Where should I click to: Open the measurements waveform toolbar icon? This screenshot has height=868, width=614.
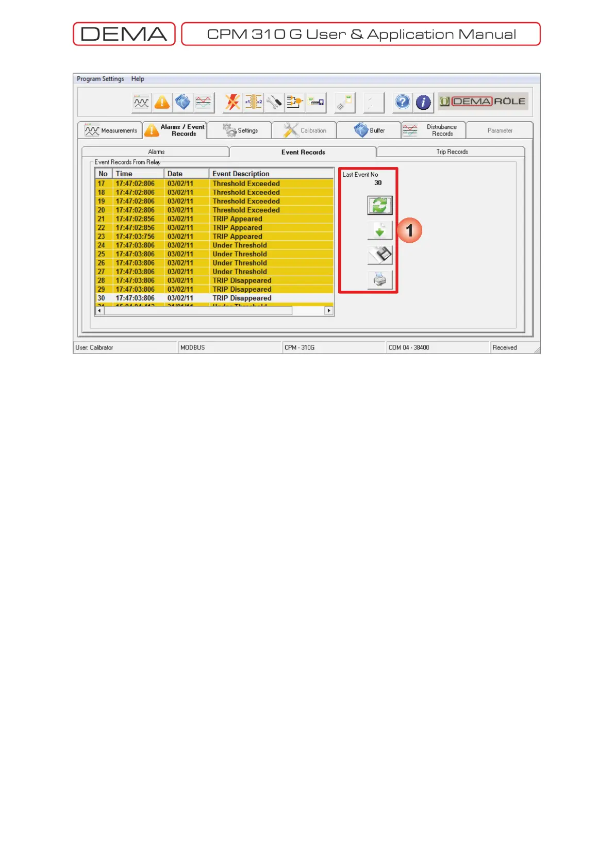pyautogui.click(x=141, y=103)
